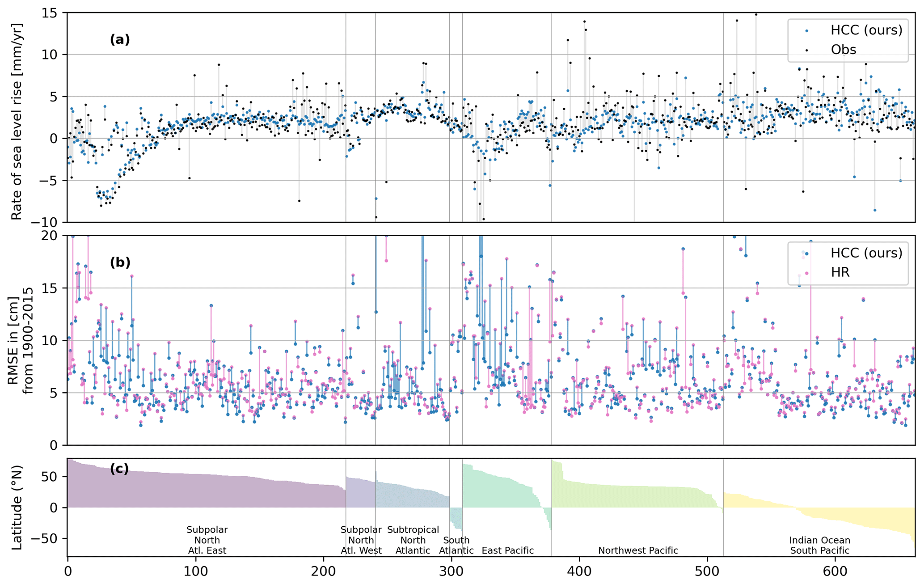Click the 'HCC (ours)' text in panel (a) legend
The height and width of the screenshot is (584, 924).
[x=866, y=30]
